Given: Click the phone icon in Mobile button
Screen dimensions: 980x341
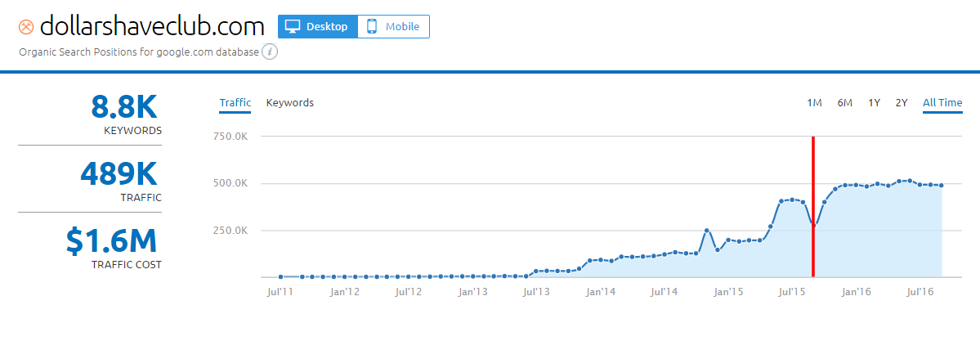Looking at the screenshot, I should tap(372, 27).
